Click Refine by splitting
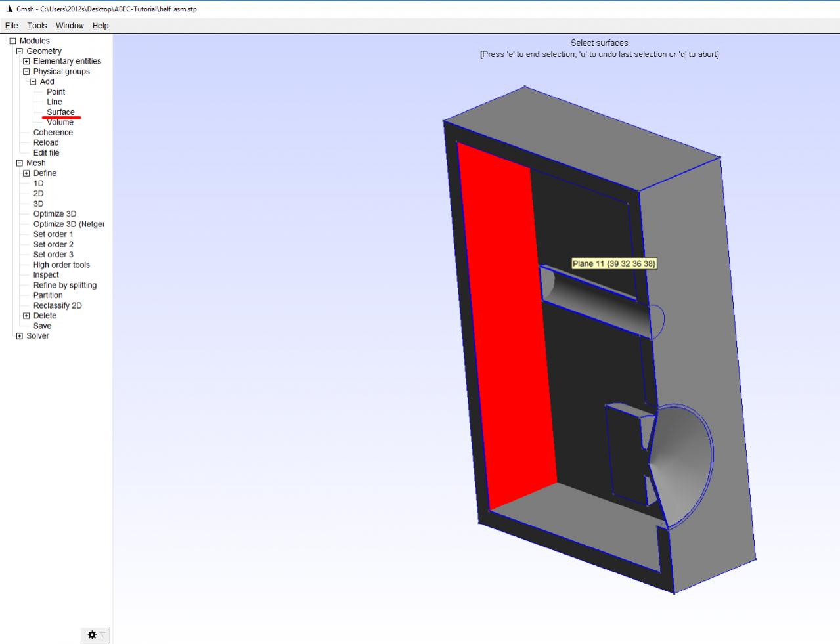The width and height of the screenshot is (840, 644). click(x=64, y=285)
